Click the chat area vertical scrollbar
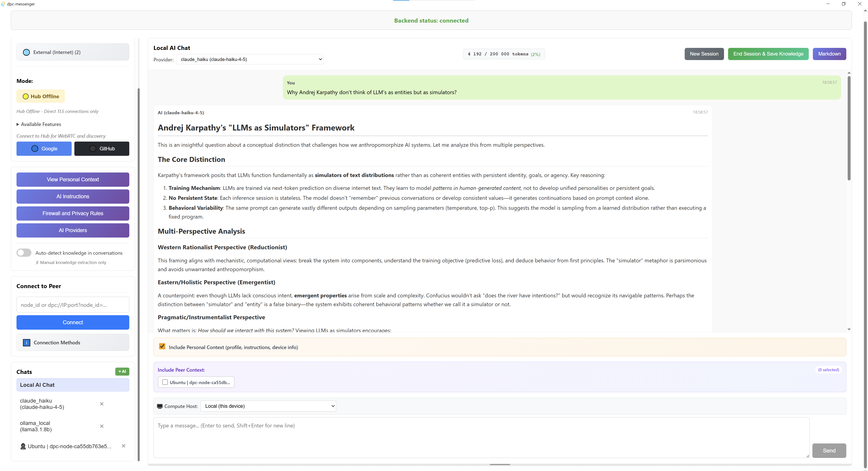Image resolution: width=868 pixels, height=471 pixels. (x=849, y=128)
